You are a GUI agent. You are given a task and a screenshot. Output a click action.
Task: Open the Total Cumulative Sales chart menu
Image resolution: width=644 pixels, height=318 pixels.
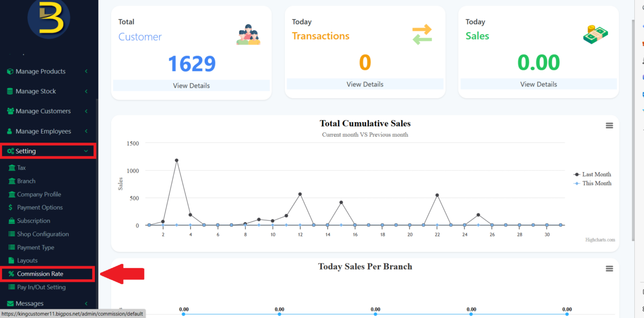point(609,125)
